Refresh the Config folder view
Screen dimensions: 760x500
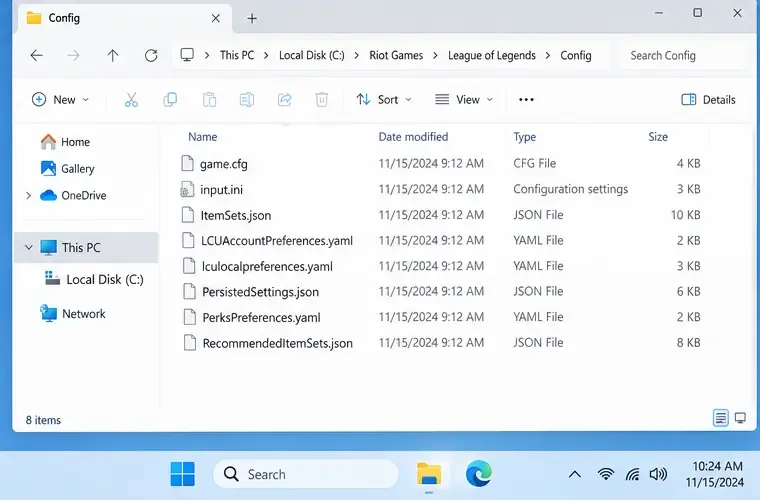coord(151,56)
